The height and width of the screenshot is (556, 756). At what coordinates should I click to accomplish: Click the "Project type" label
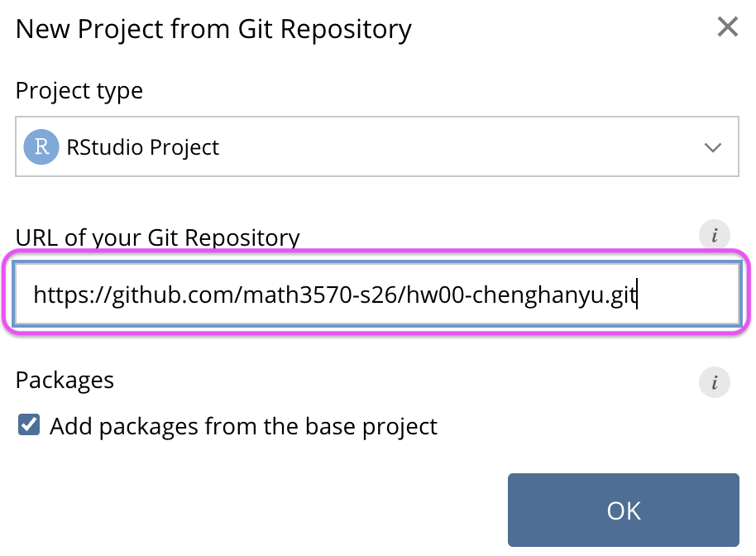[79, 90]
